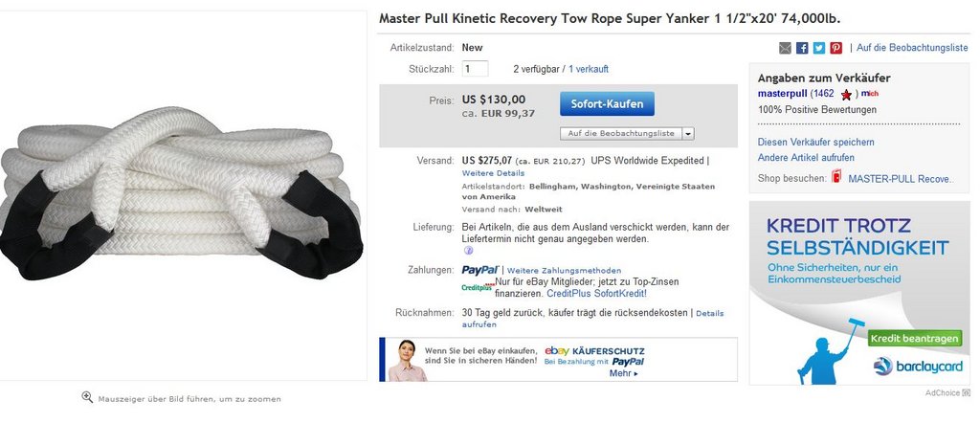Open the masterpull seller profile link

click(782, 94)
